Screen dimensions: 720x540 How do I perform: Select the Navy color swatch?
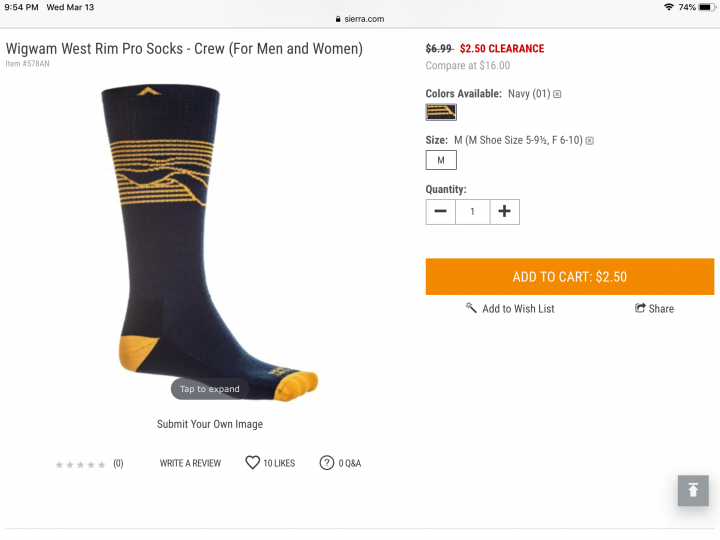[441, 112]
